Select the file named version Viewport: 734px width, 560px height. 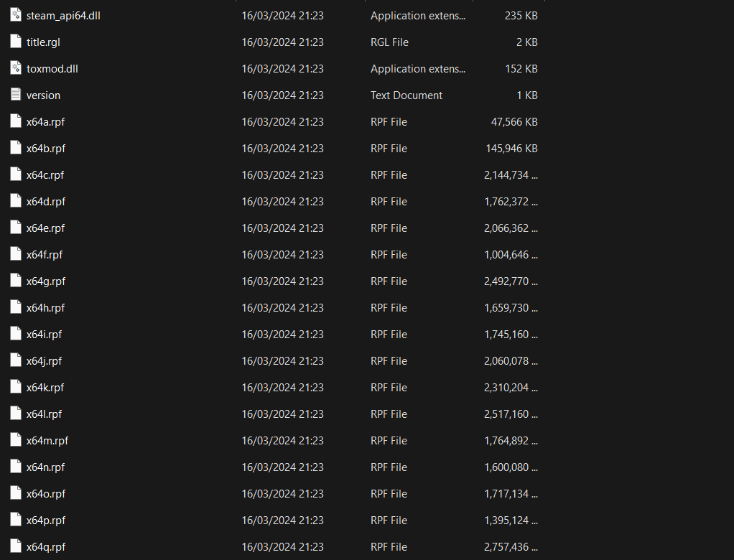tap(43, 95)
